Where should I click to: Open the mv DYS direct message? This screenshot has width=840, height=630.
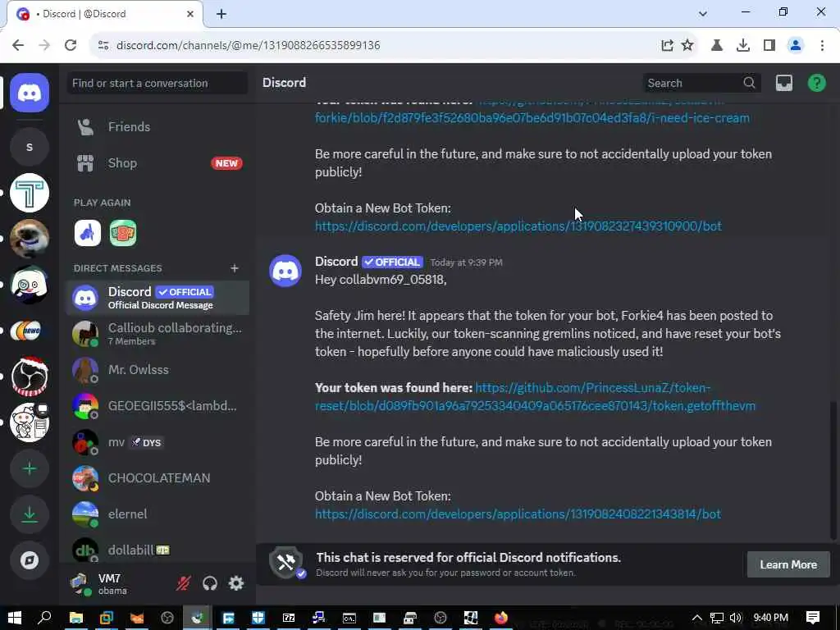click(157, 442)
